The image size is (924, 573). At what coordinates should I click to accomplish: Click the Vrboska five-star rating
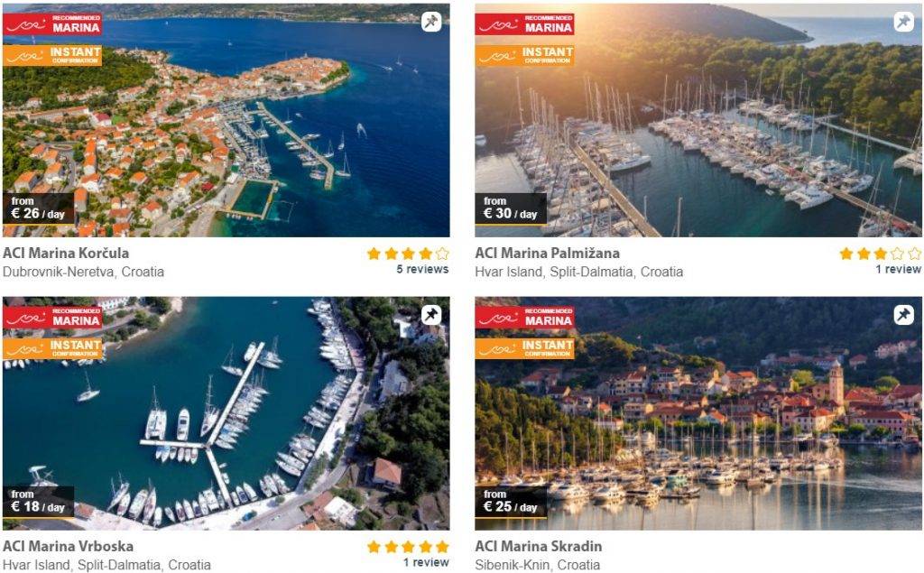tap(408, 547)
